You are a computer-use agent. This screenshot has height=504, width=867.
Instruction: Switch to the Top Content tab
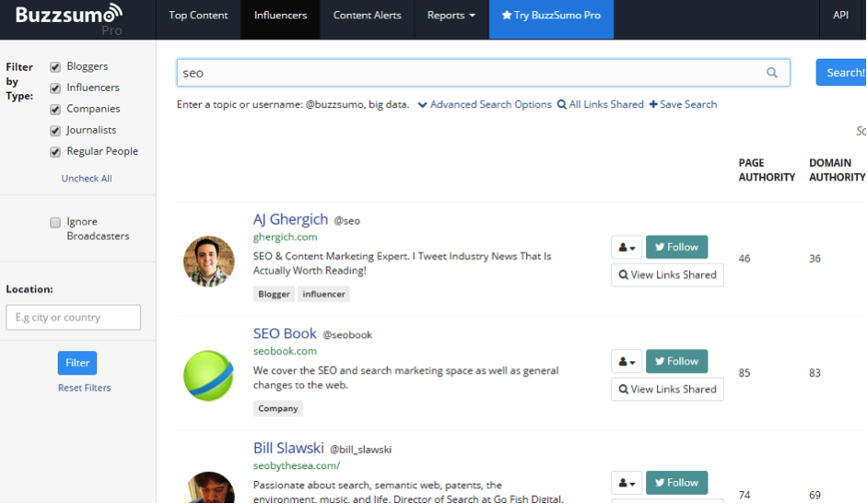click(198, 16)
